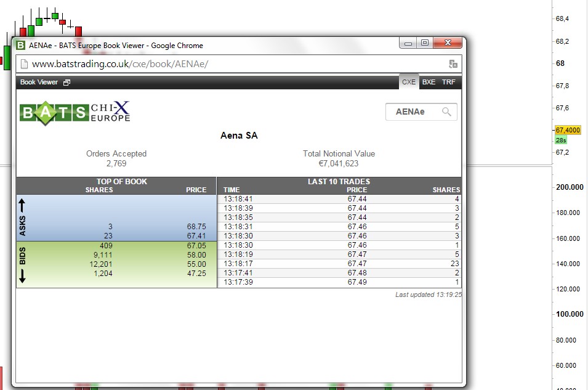Maximize the Book Viewer Chrome window
This screenshot has height=390, width=588.
pos(424,43)
